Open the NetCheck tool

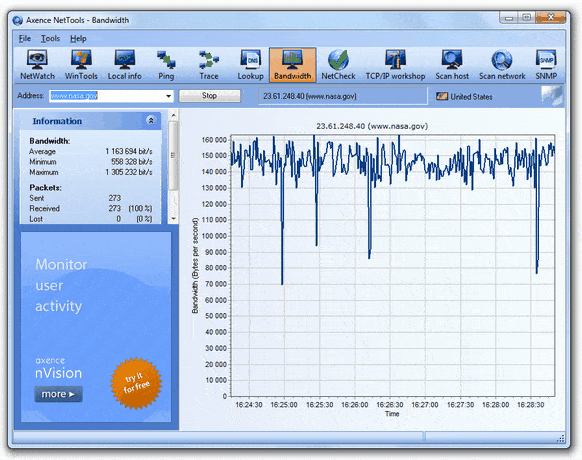[x=338, y=65]
